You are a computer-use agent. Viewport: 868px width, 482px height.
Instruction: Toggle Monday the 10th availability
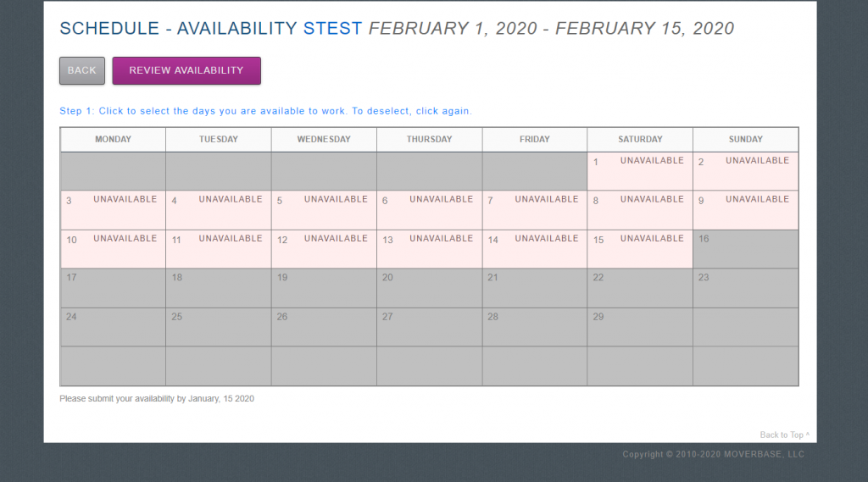click(113, 249)
